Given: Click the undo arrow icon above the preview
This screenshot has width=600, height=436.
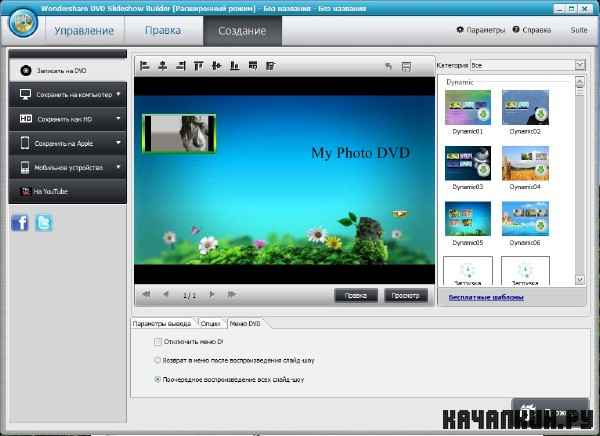Looking at the screenshot, I should (388, 66).
